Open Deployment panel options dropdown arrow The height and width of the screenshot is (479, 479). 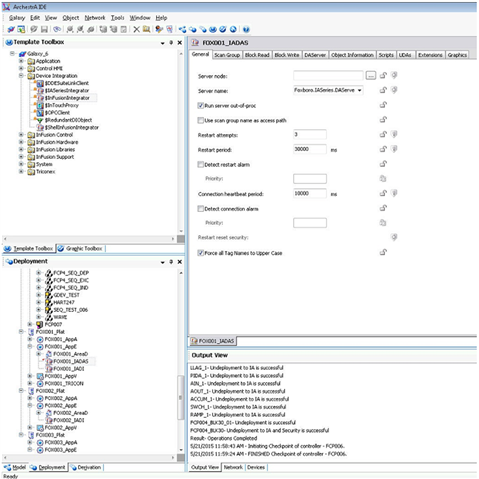163,262
